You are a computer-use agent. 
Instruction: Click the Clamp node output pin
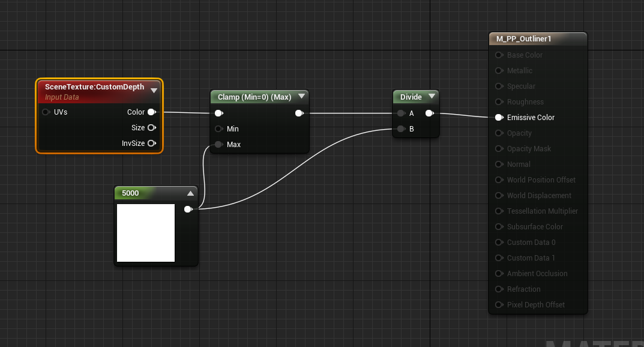299,113
